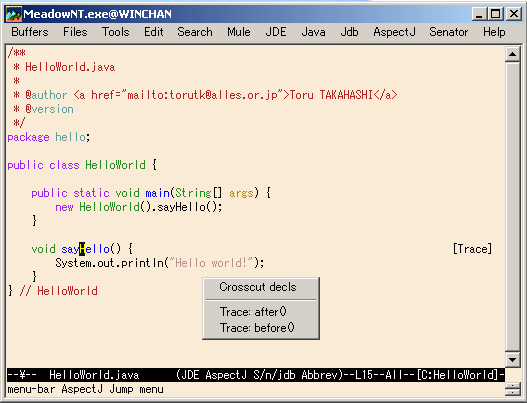Click the HelloWorld.java mode line

[255, 374]
